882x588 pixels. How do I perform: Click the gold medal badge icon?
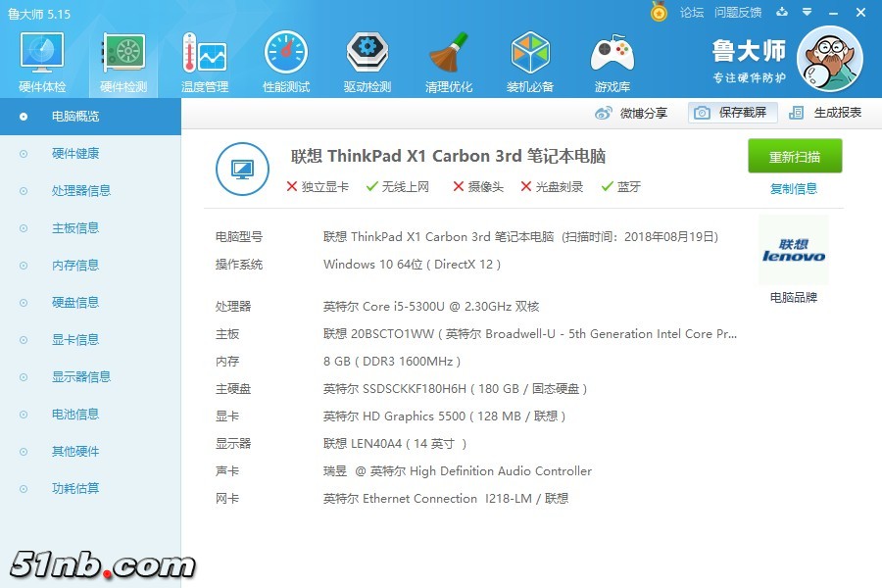coord(658,13)
